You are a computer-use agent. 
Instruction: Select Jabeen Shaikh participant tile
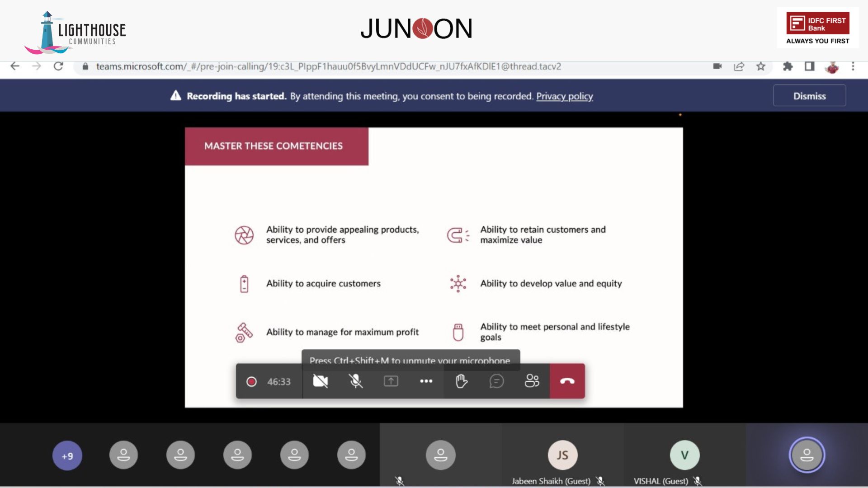562,455
